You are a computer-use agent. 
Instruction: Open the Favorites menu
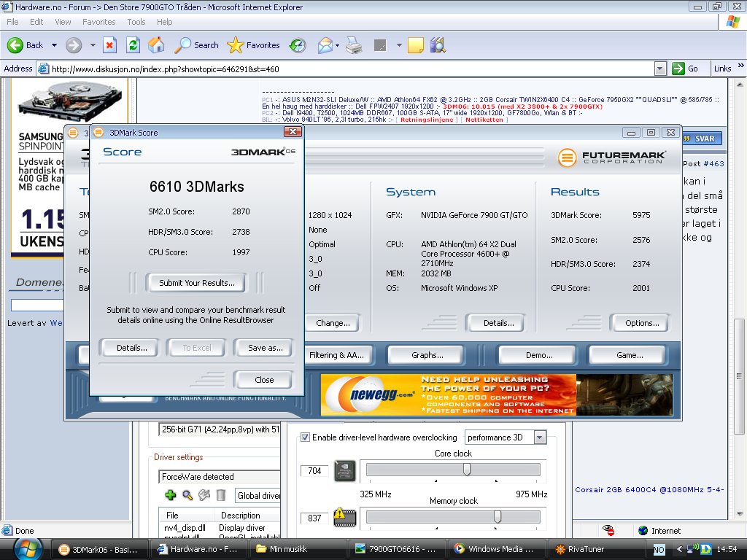tap(98, 22)
